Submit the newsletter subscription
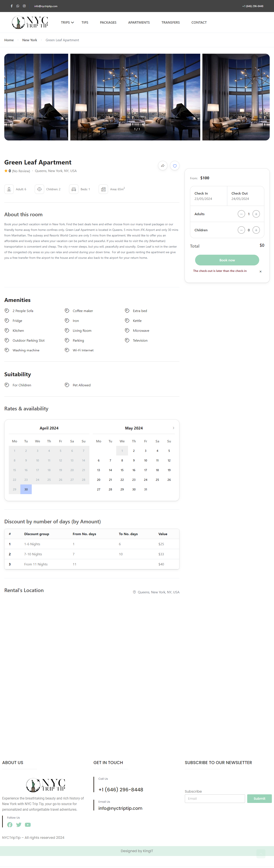Viewport: 274px width, 868px height. pyautogui.click(x=259, y=799)
